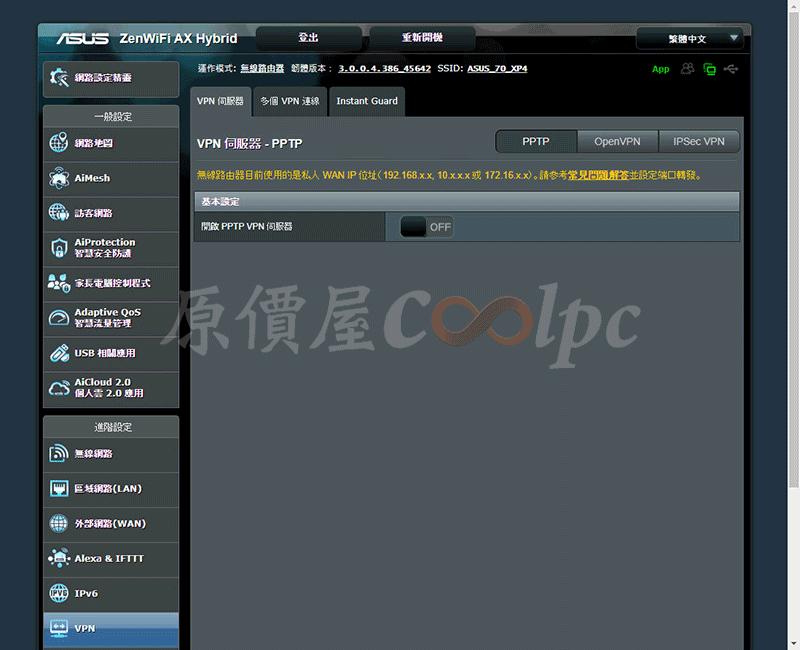
Task: Enable the PPTP VPN server switch
Action: click(x=427, y=227)
